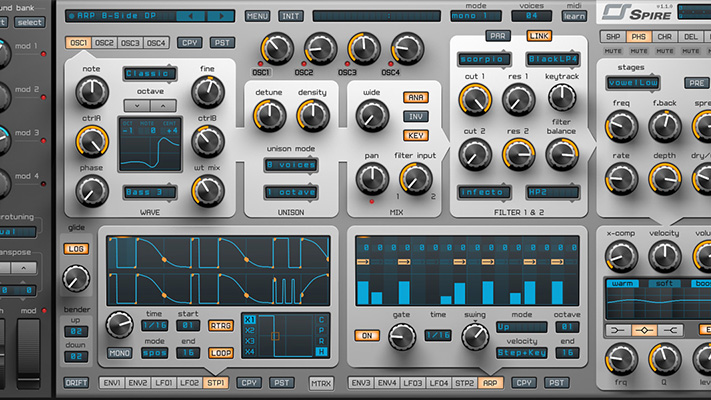The width and height of the screenshot is (711, 400).
Task: Switch to the OSC2 tab
Action: pyautogui.click(x=105, y=43)
